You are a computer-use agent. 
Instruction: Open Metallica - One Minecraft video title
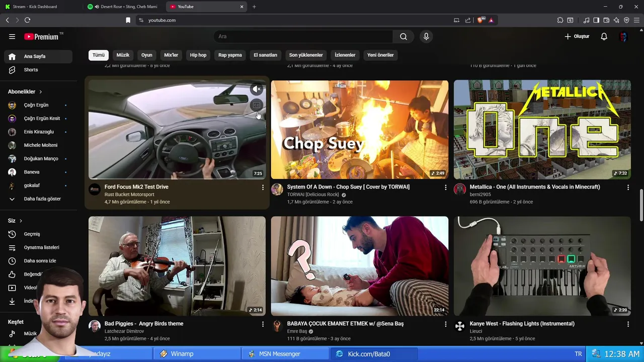click(535, 187)
